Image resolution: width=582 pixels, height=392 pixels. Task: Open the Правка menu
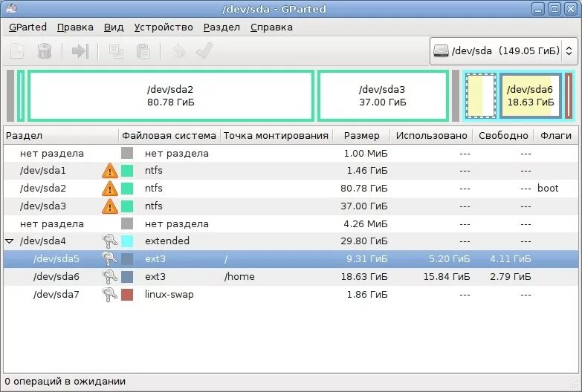click(x=75, y=27)
